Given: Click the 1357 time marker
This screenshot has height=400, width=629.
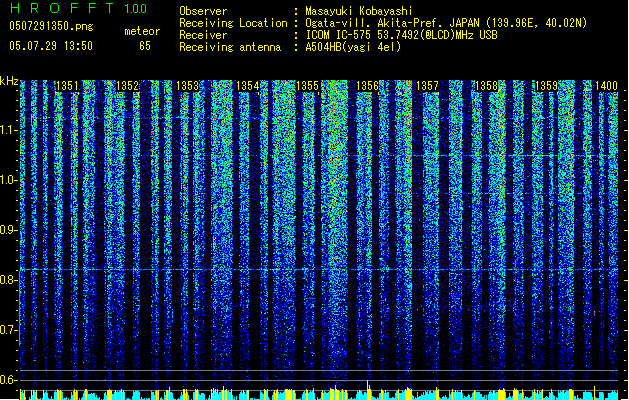Looking at the screenshot, I should click(x=427, y=86).
